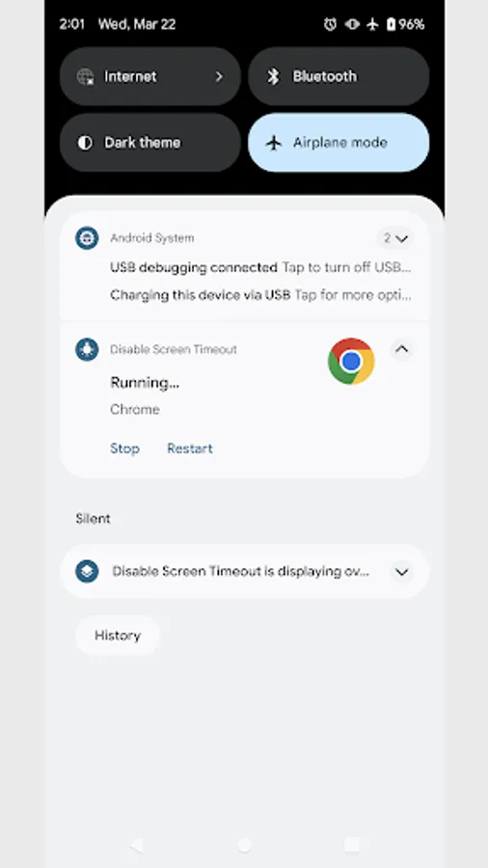Toggle the Dark theme tile
This screenshot has height=868, width=488.
pos(149,143)
